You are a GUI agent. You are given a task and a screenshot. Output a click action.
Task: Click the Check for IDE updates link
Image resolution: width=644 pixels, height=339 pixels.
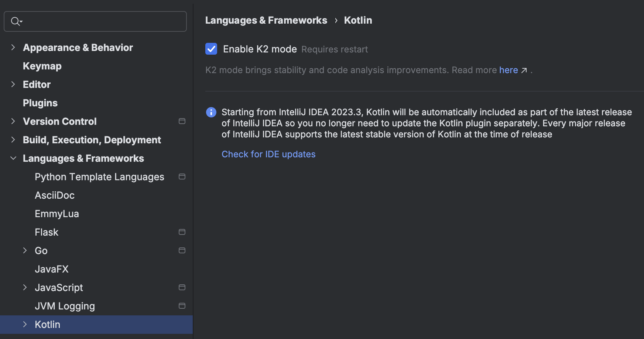(268, 154)
